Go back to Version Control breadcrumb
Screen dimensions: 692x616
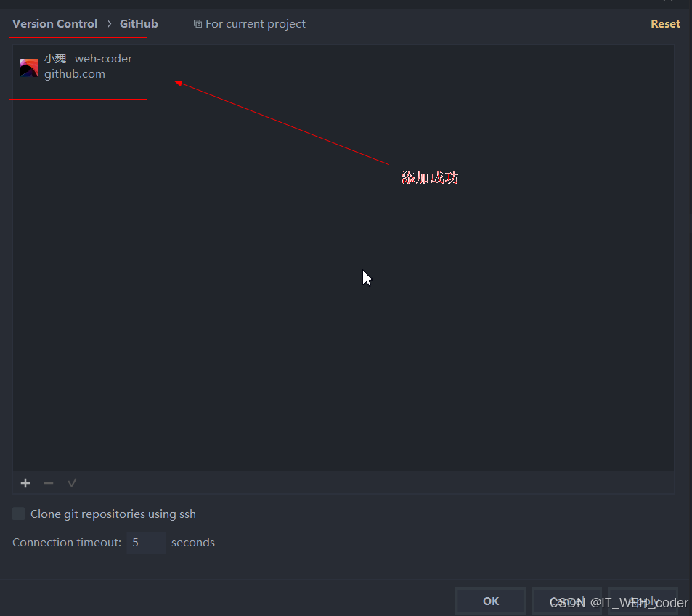point(54,24)
